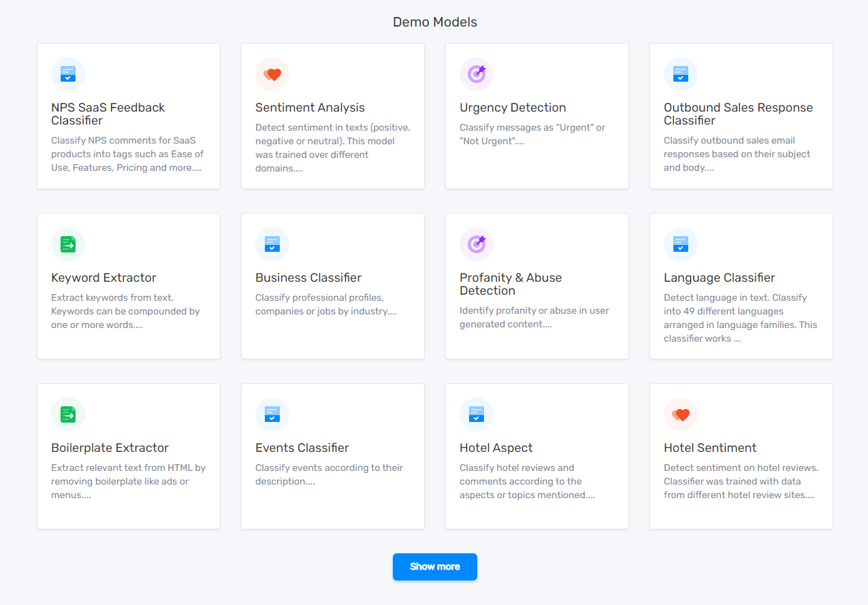The width and height of the screenshot is (868, 605).
Task: Open the Keyword Extractor title
Action: tap(103, 278)
